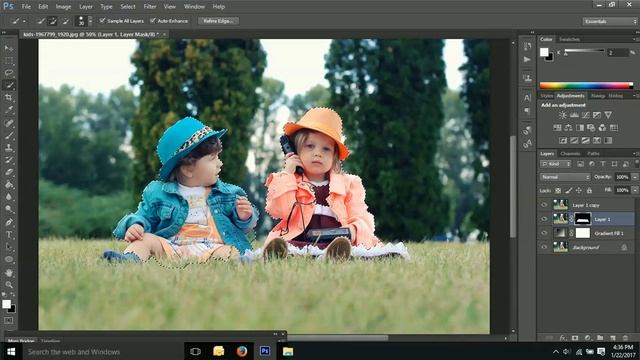The height and width of the screenshot is (360, 640).
Task: Create new fill or adjustment layer icon
Action: click(x=587, y=338)
